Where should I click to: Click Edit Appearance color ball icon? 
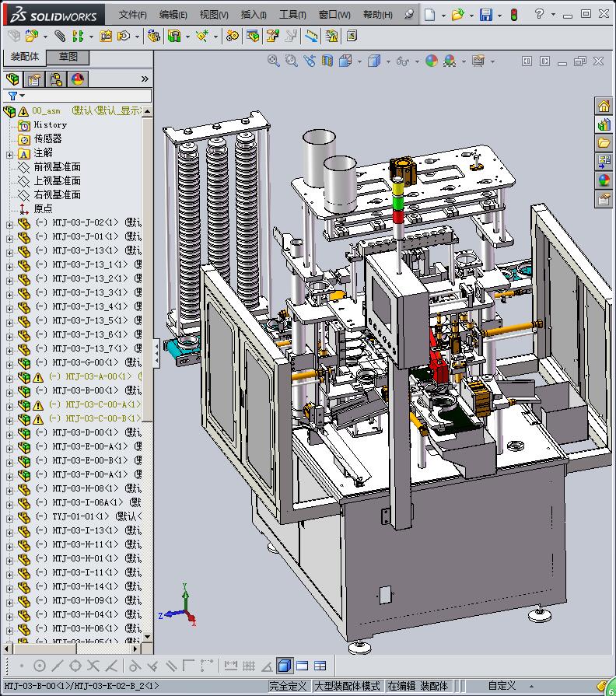432,61
